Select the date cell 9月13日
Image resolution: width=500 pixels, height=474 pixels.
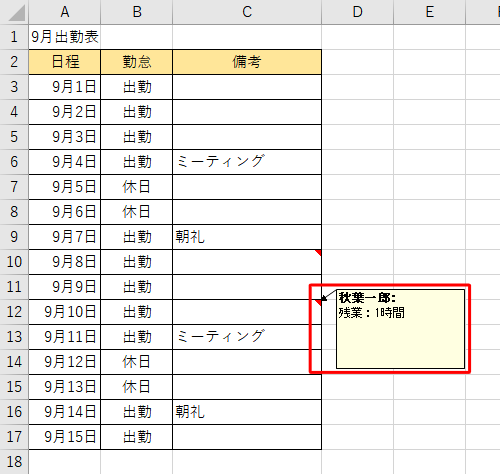(x=65, y=387)
